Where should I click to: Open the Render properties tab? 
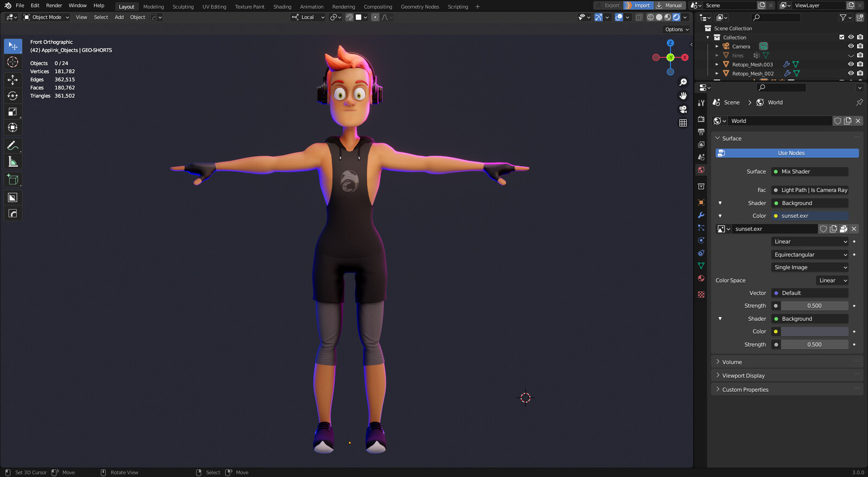coord(701,119)
